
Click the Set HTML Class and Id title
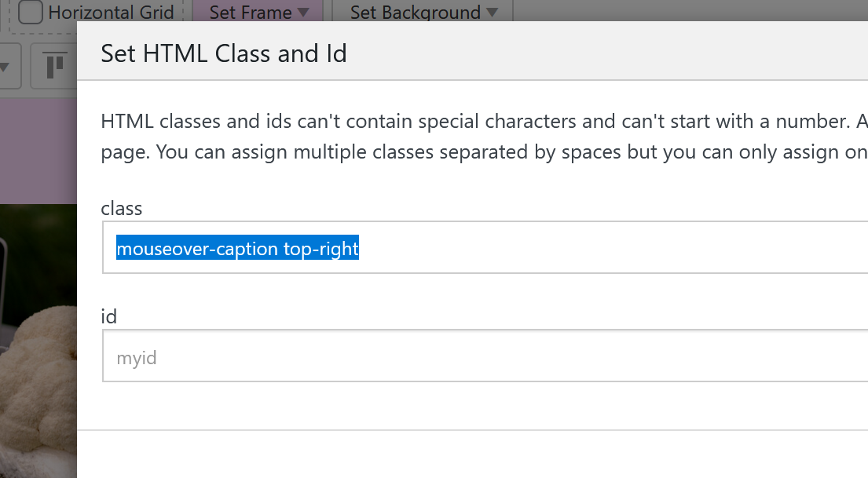click(223, 53)
